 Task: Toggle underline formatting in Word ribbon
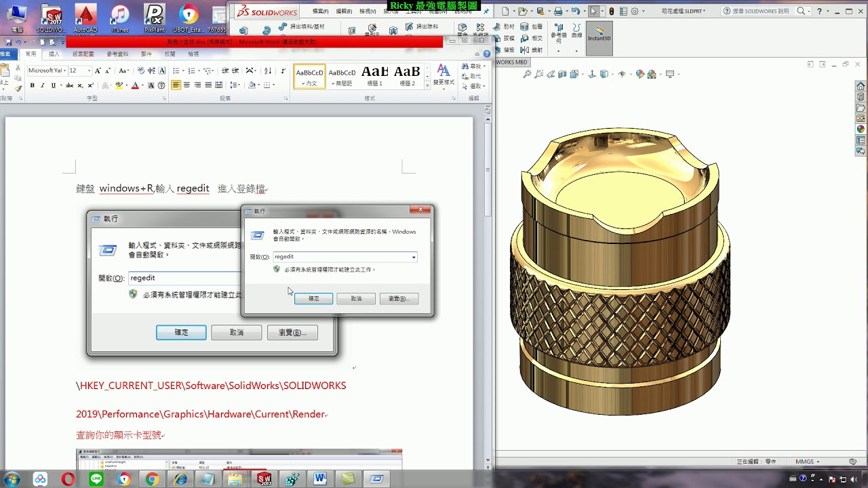click(52, 85)
